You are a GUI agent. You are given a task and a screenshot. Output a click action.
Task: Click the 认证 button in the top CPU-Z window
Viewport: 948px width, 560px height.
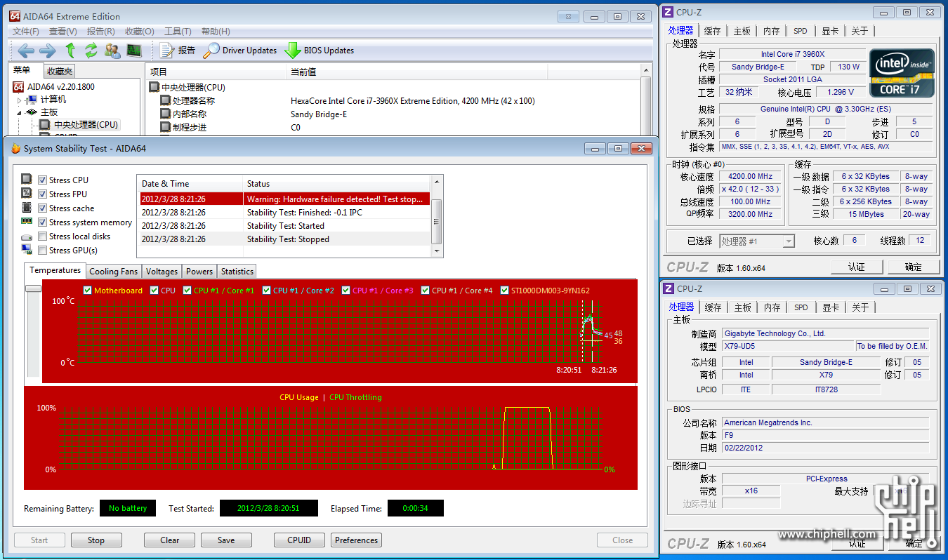click(x=857, y=267)
